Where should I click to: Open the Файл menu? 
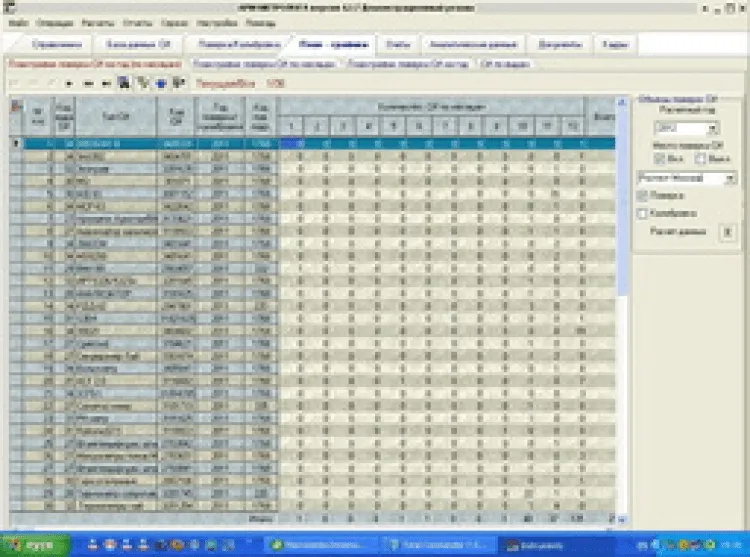[18, 23]
